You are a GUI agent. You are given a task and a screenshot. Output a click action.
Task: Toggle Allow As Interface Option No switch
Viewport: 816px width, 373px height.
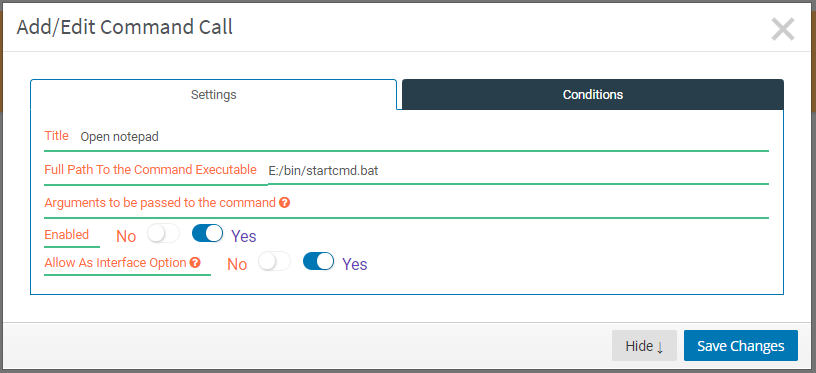pyautogui.click(x=274, y=261)
